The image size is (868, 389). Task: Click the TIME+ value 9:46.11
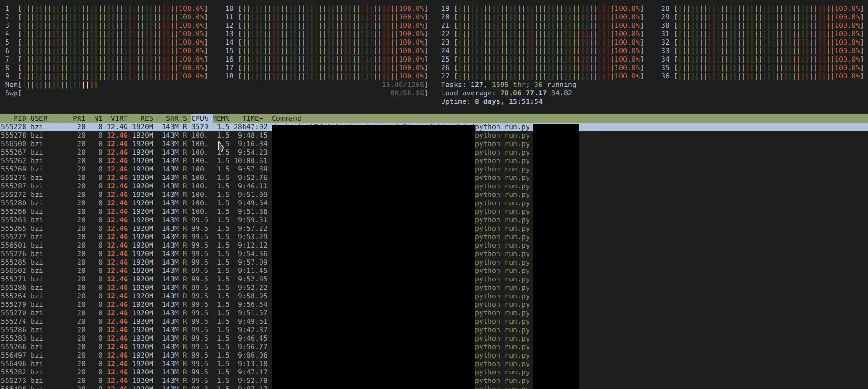pos(253,186)
